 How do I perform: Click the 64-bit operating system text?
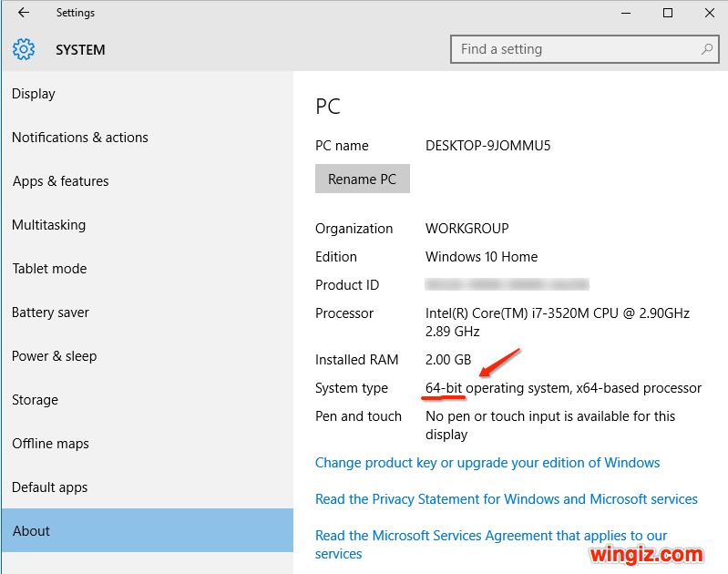coord(563,388)
